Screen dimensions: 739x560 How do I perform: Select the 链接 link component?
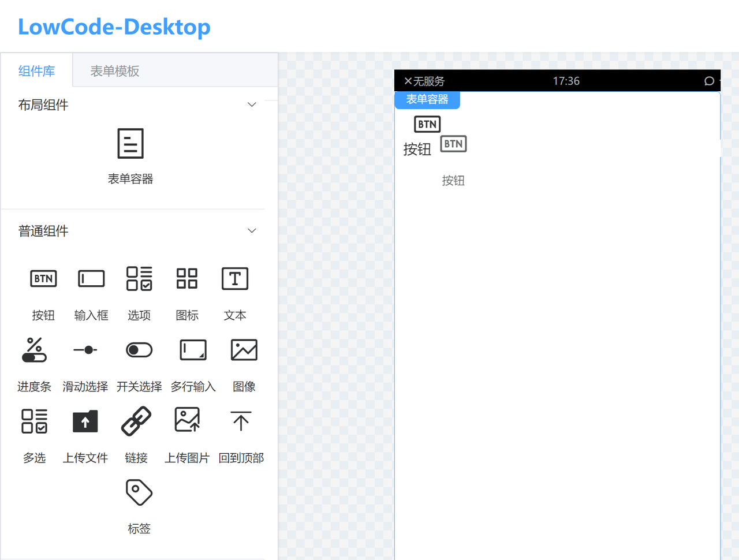[136, 433]
